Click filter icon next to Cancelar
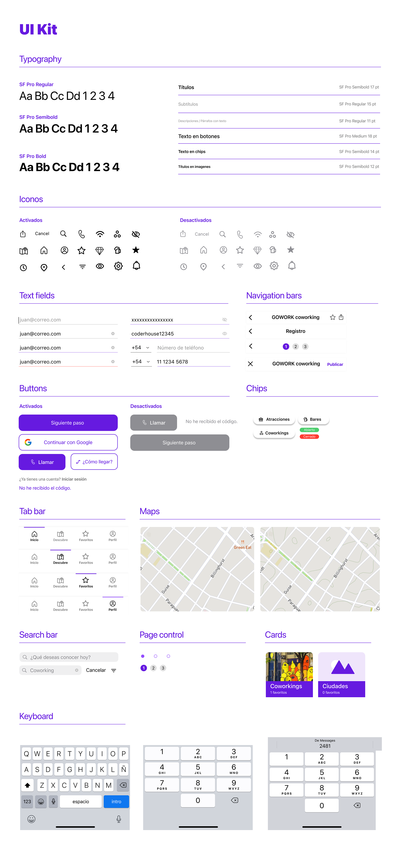 click(114, 670)
